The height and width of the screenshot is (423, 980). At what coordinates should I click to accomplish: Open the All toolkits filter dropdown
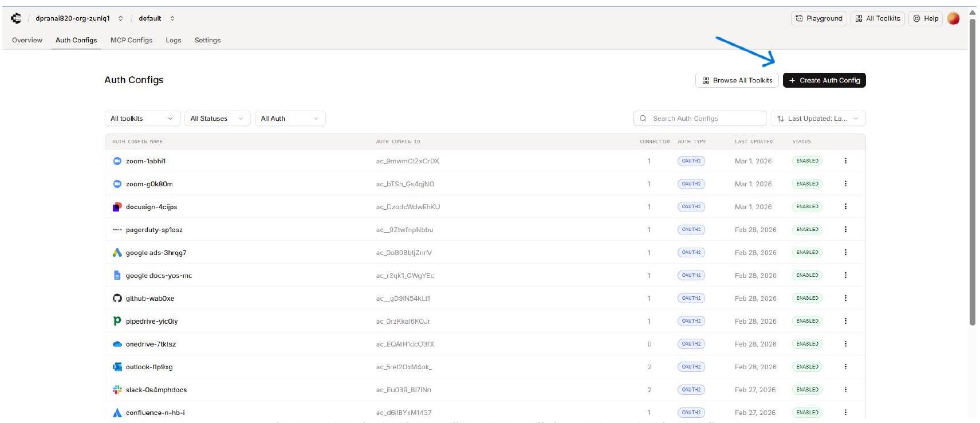point(143,119)
